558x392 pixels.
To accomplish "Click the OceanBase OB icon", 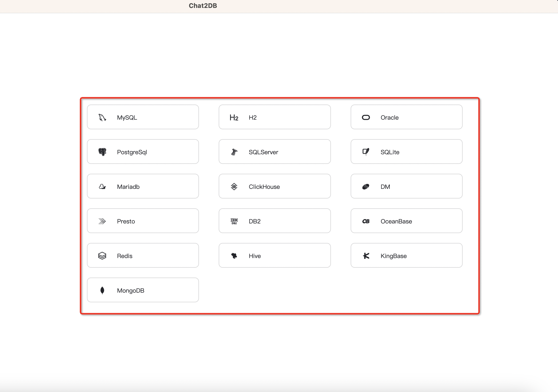I will pyautogui.click(x=366, y=221).
